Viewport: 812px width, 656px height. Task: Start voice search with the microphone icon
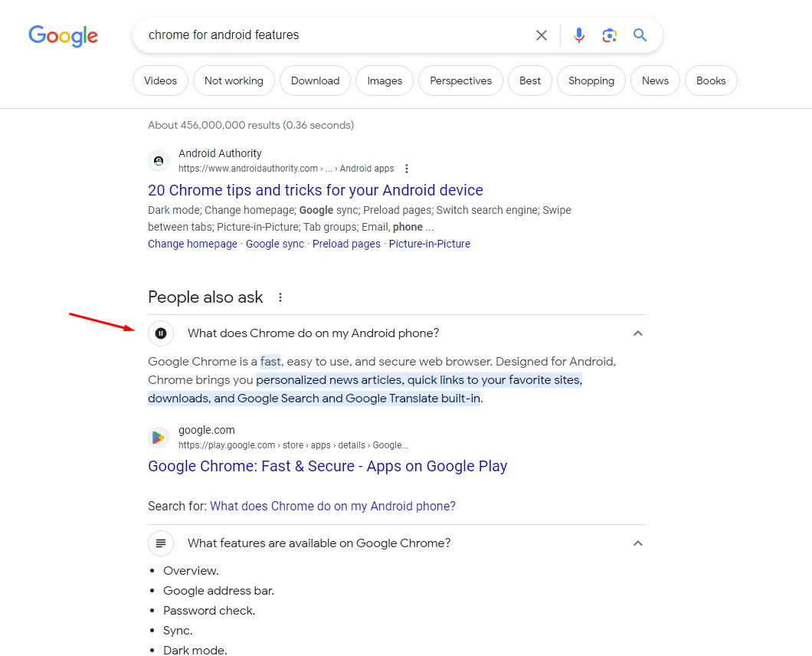pyautogui.click(x=579, y=35)
